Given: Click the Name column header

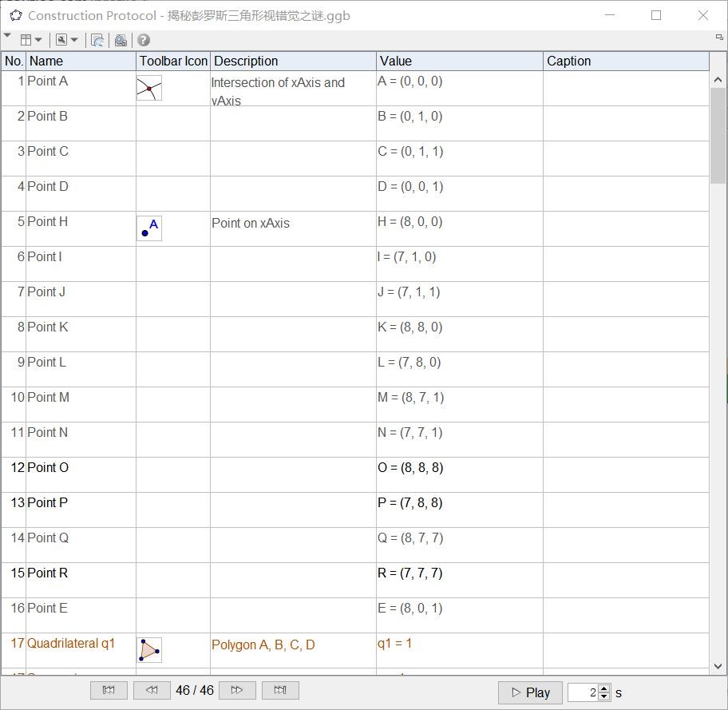Looking at the screenshot, I should tap(80, 61).
